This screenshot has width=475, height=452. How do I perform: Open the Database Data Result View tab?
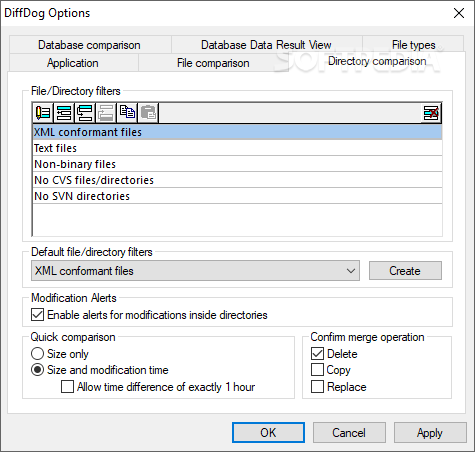click(266, 45)
